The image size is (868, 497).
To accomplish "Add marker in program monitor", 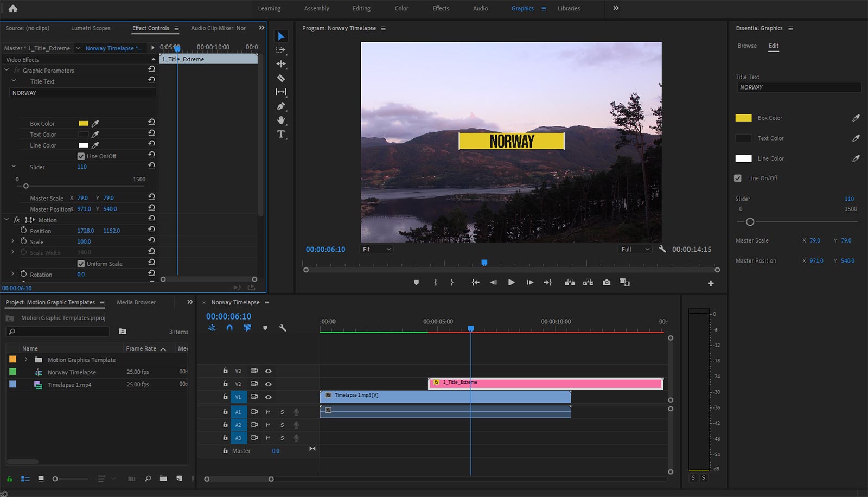I will [x=416, y=283].
